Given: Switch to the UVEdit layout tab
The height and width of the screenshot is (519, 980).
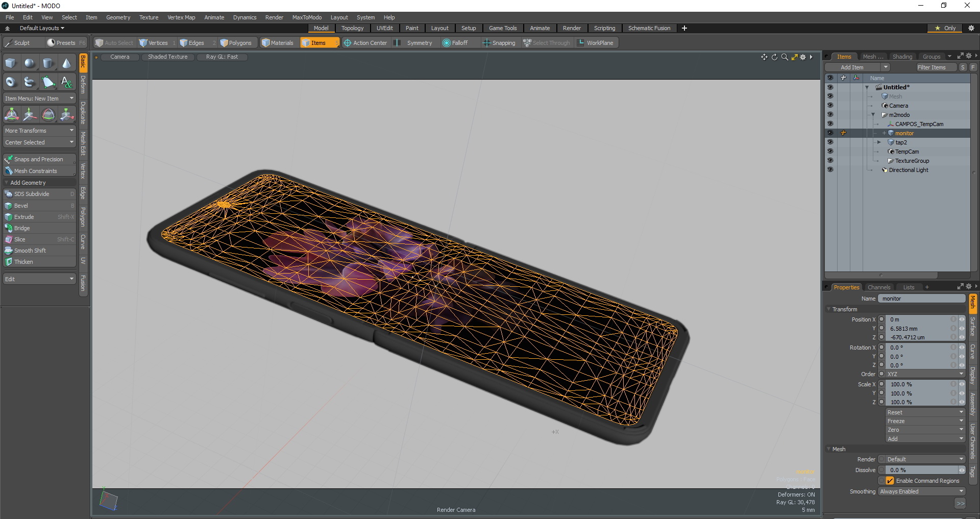Looking at the screenshot, I should pyautogui.click(x=384, y=28).
